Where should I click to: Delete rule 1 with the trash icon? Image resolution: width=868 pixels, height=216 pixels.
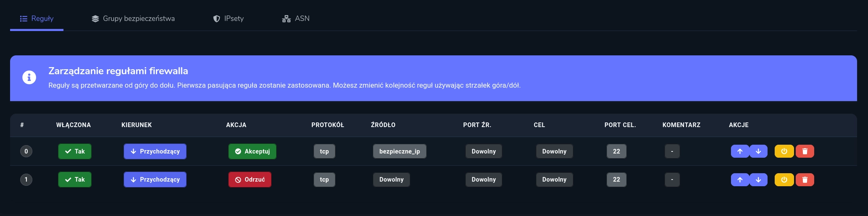point(805,180)
